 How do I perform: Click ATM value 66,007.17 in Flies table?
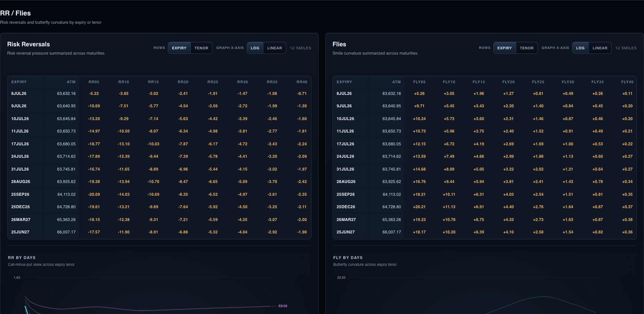tap(392, 232)
